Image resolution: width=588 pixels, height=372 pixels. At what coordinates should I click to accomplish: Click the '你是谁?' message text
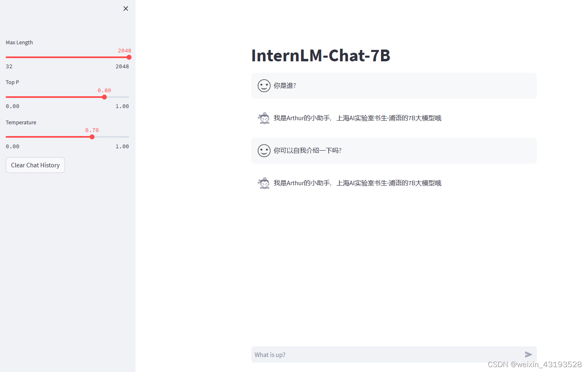[x=285, y=86]
